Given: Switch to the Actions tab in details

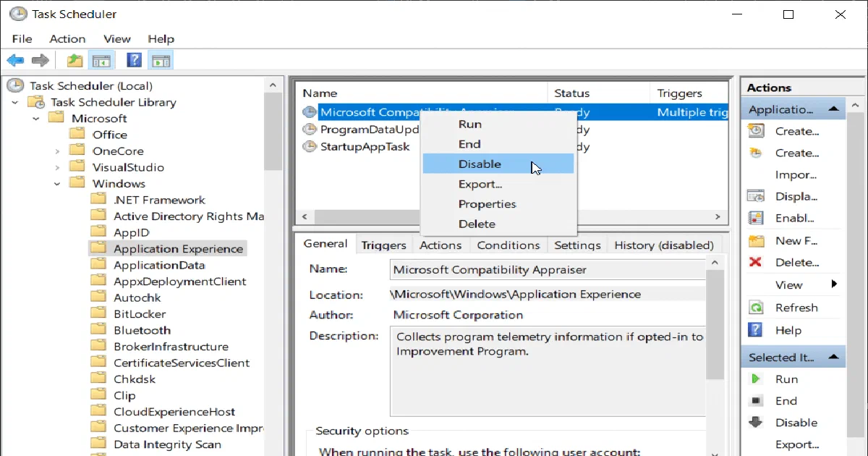Looking at the screenshot, I should (x=441, y=245).
